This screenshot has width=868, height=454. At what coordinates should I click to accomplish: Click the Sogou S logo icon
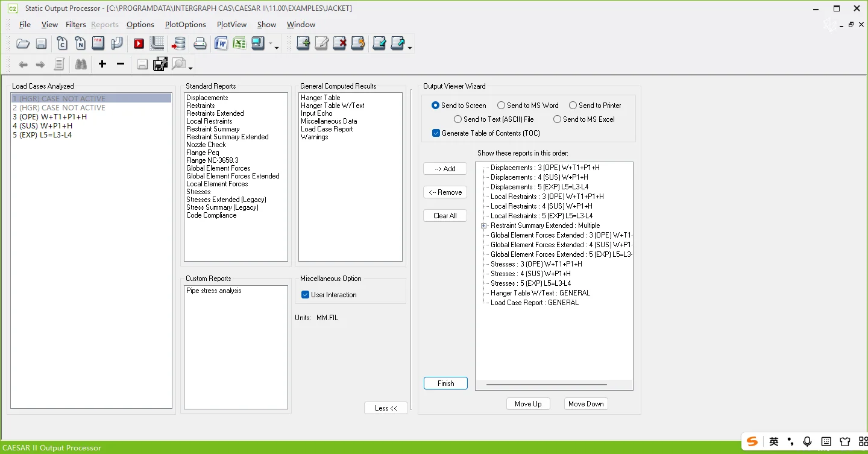tap(752, 442)
